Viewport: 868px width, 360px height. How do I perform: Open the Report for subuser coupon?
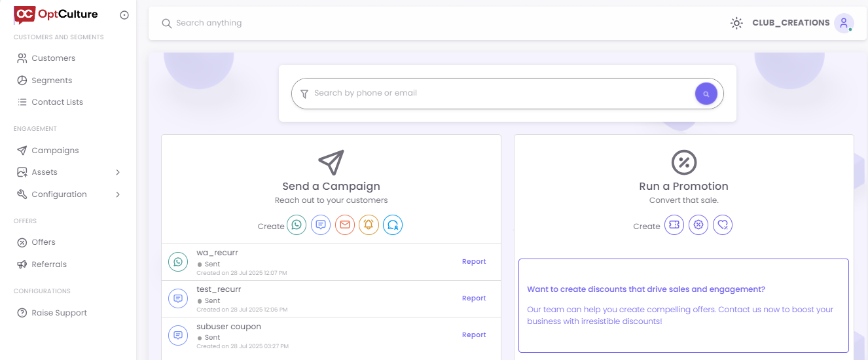(474, 335)
